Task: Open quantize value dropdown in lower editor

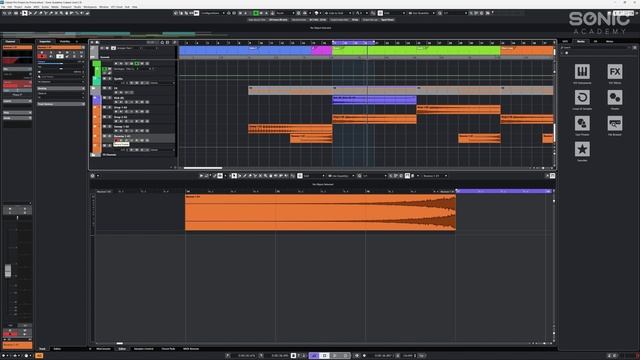Action: point(374,176)
